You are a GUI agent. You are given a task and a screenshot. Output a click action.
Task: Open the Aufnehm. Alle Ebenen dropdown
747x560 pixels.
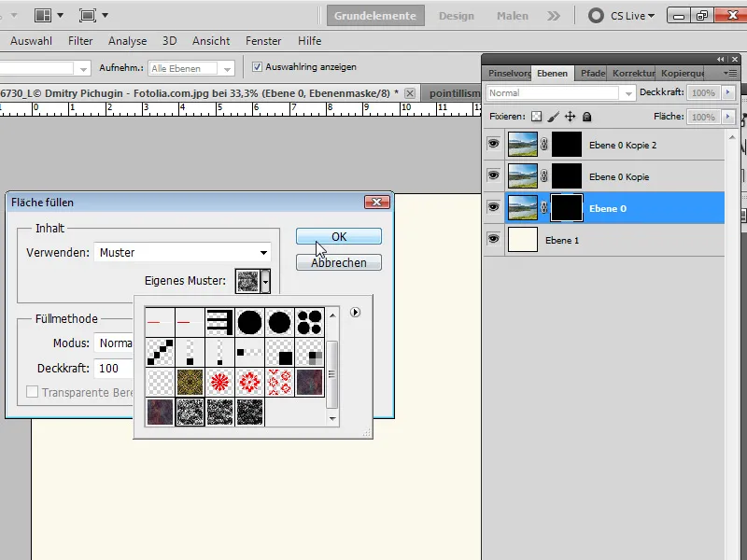click(192, 68)
